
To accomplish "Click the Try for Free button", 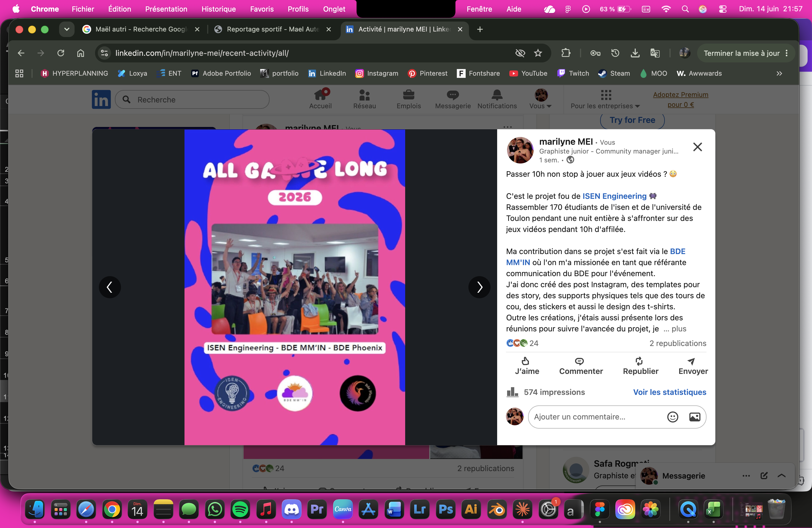I will tap(632, 120).
